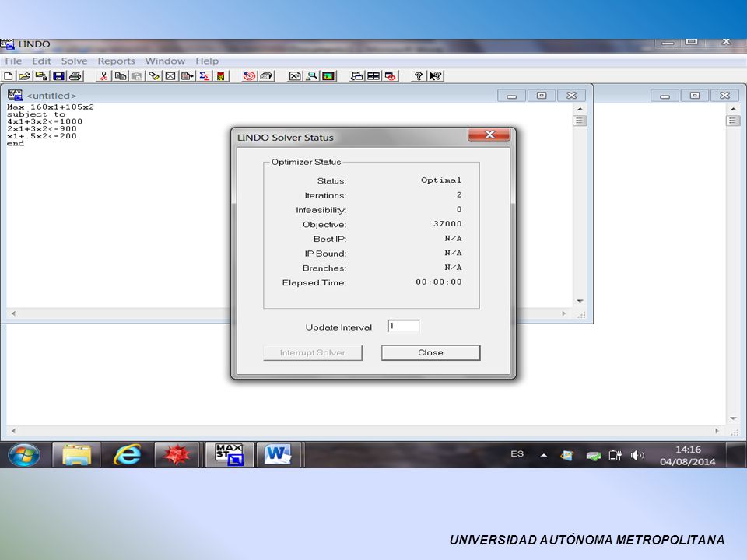Save the model with the floppy icon
The height and width of the screenshot is (560, 747).
tap(58, 76)
